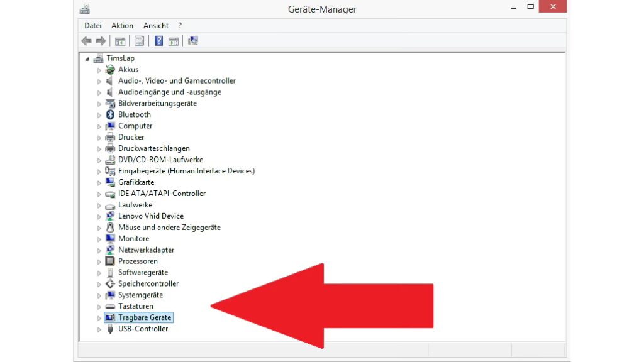Click the back arrow toolbar icon

(x=87, y=41)
